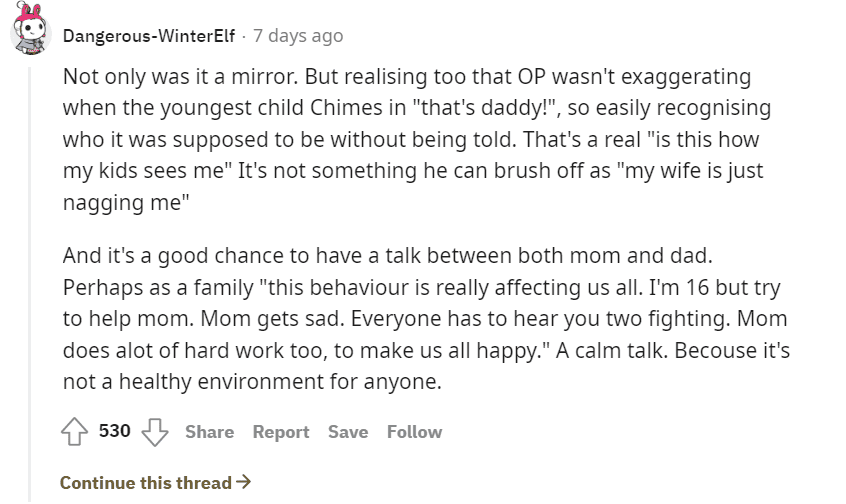Follow this comment thread
The width and height of the screenshot is (846, 504).
[x=414, y=432]
